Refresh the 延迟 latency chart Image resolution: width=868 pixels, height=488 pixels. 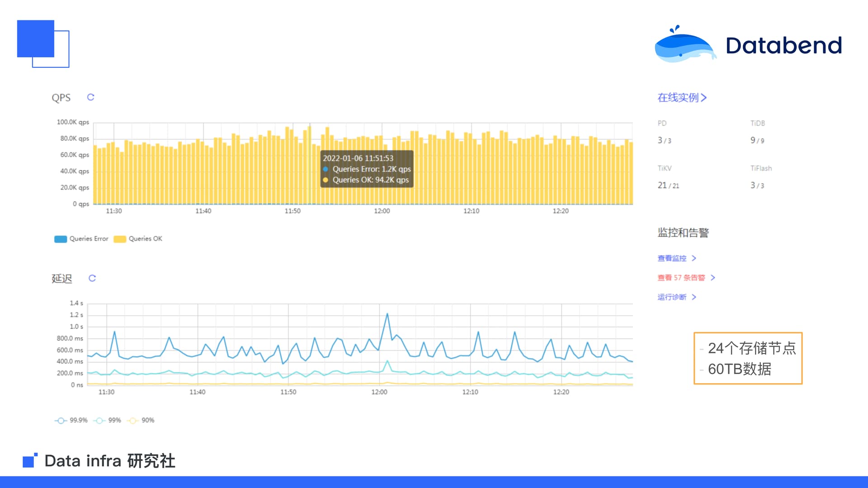[x=92, y=278]
